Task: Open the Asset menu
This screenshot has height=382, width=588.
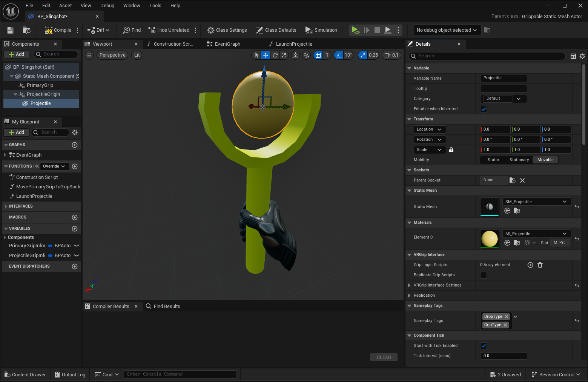Action: coord(65,5)
